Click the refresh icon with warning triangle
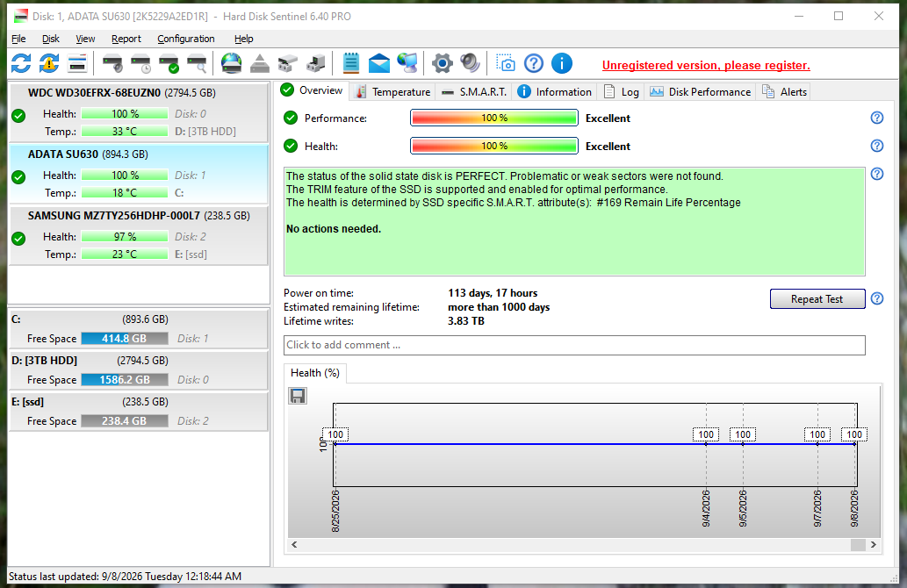907x588 pixels. point(49,63)
